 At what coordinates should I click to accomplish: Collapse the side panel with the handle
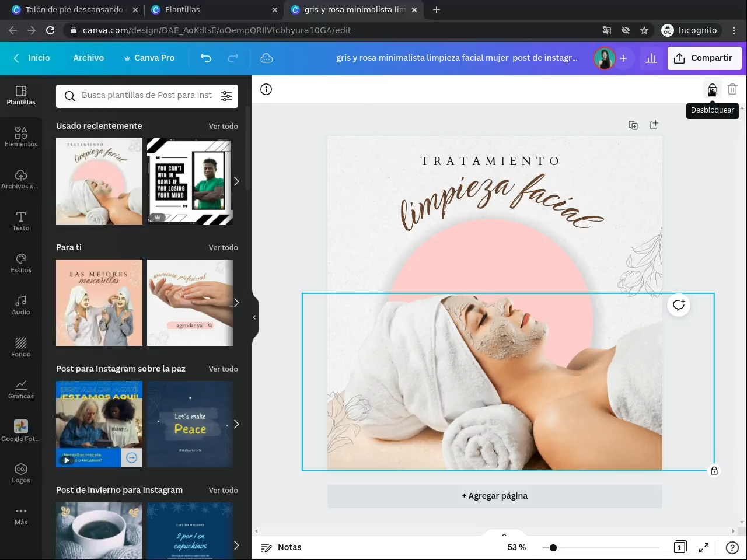[255, 317]
